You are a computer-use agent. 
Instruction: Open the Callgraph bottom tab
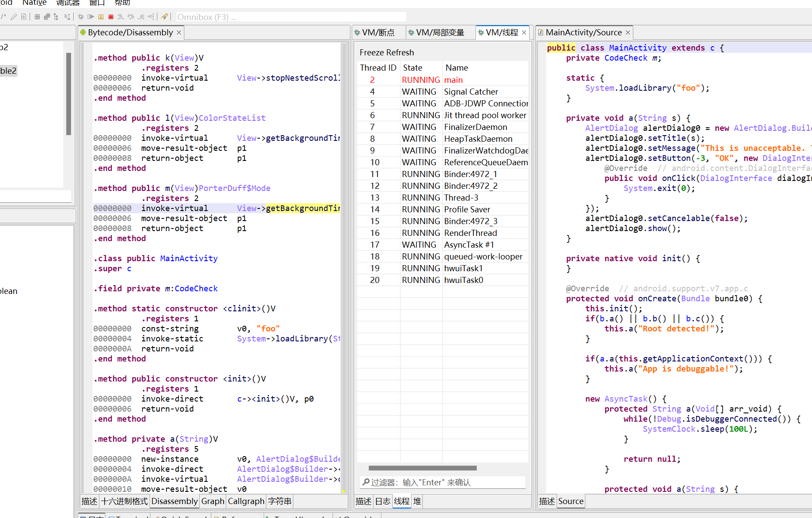coord(246,501)
